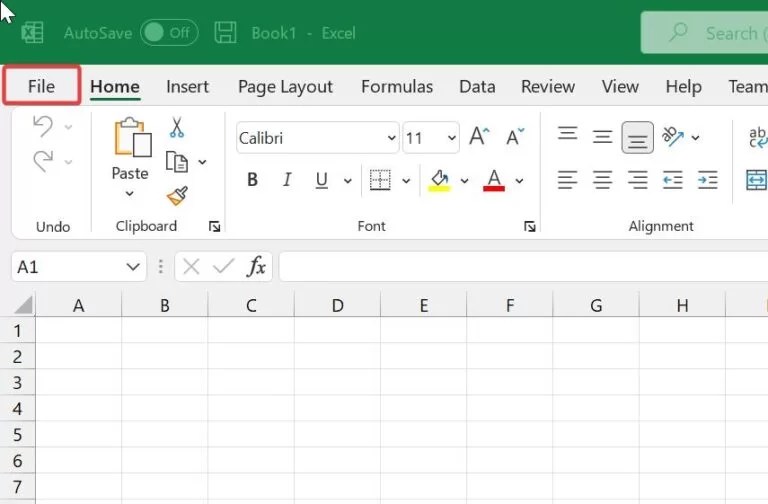This screenshot has height=504, width=768.
Task: Open the Page Layout tab
Action: coord(286,87)
